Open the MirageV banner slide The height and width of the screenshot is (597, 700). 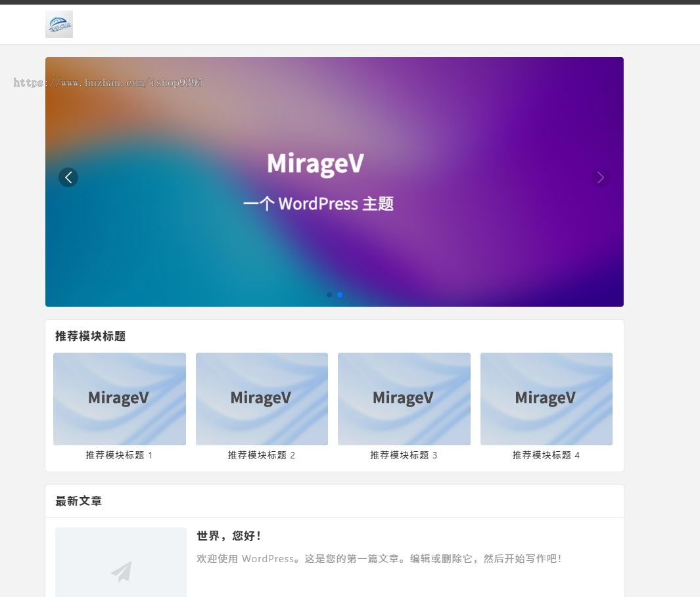pos(335,182)
